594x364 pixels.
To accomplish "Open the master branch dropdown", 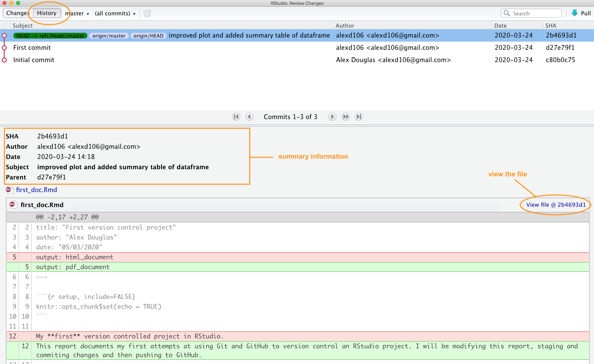I will coord(77,13).
